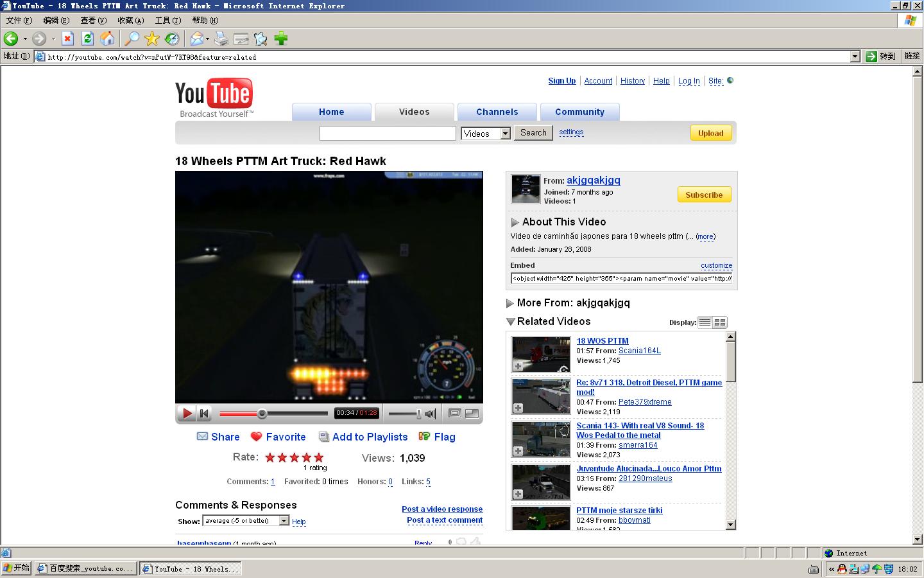Open the Videos search category dropdown
The image size is (924, 578).
(505, 134)
